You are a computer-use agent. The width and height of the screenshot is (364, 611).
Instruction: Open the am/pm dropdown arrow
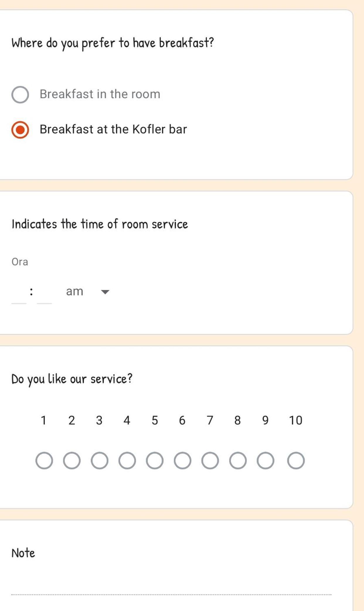click(x=105, y=292)
